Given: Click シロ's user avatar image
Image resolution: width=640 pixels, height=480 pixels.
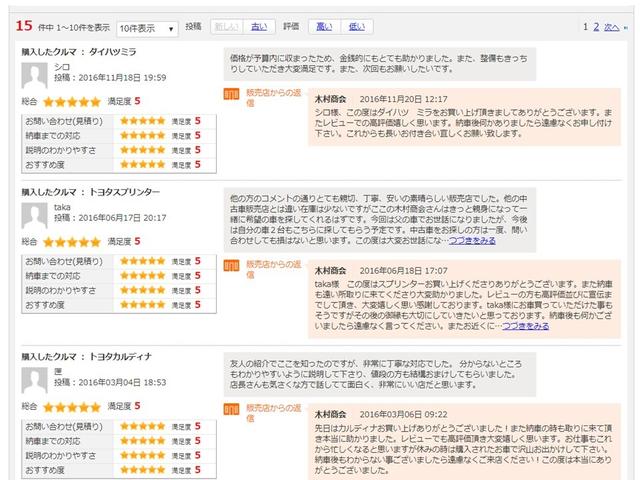Looking at the screenshot, I should click(x=34, y=76).
